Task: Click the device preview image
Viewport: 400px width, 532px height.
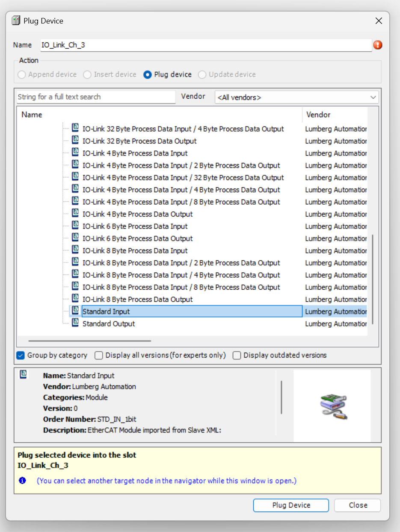Action: click(333, 406)
